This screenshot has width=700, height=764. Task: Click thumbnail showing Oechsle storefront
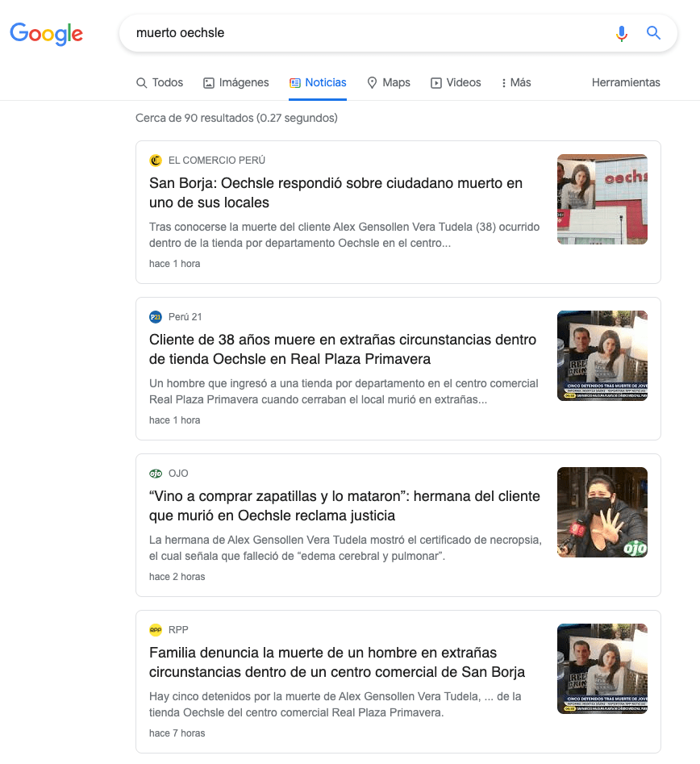click(602, 199)
